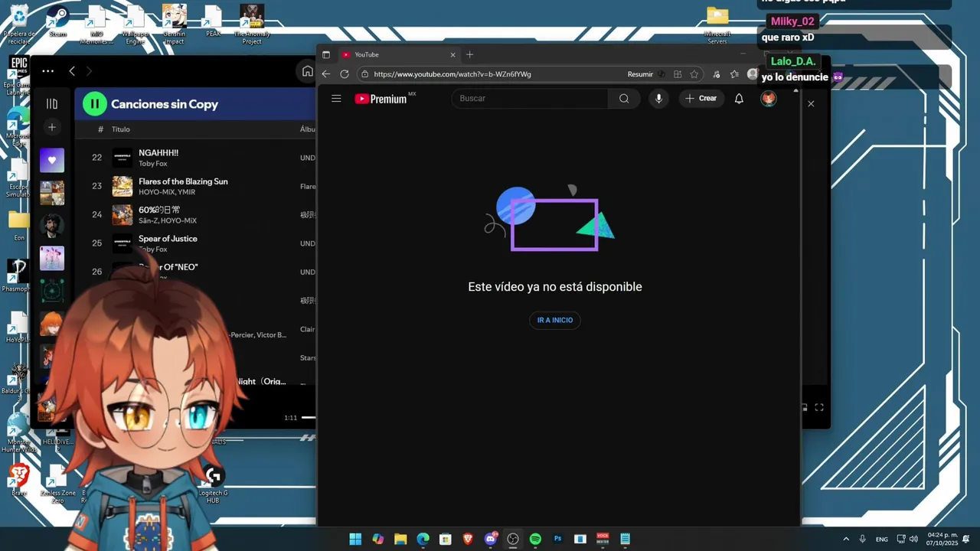Switch to OBS Studio in taskbar
980x551 pixels.
513,539
